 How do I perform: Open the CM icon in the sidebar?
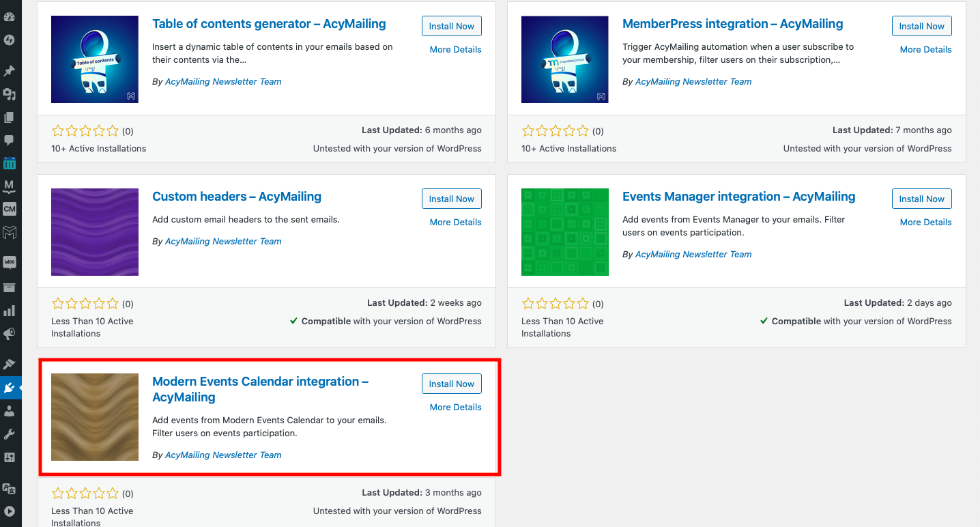pos(10,209)
